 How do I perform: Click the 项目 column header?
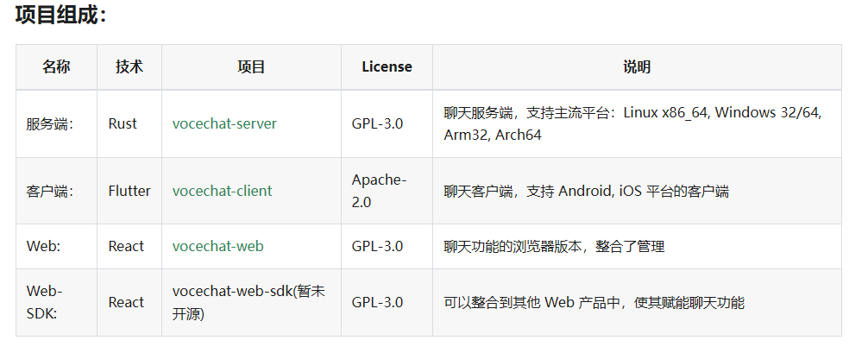tap(251, 67)
